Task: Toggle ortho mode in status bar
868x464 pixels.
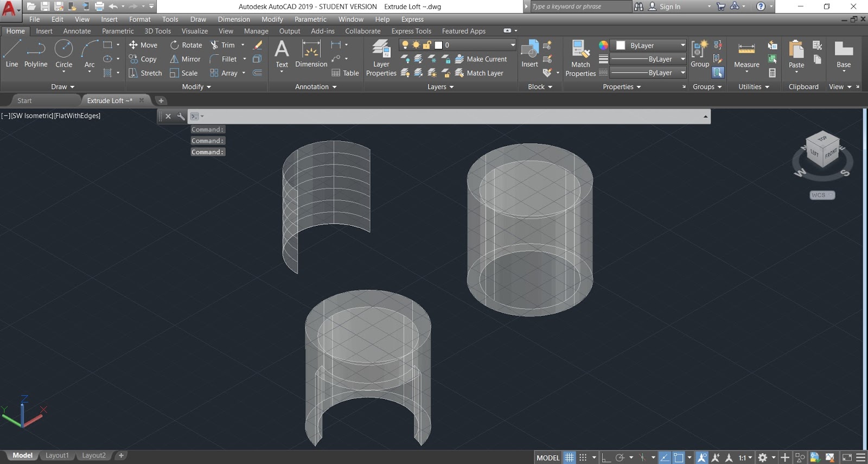Action: [x=606, y=457]
